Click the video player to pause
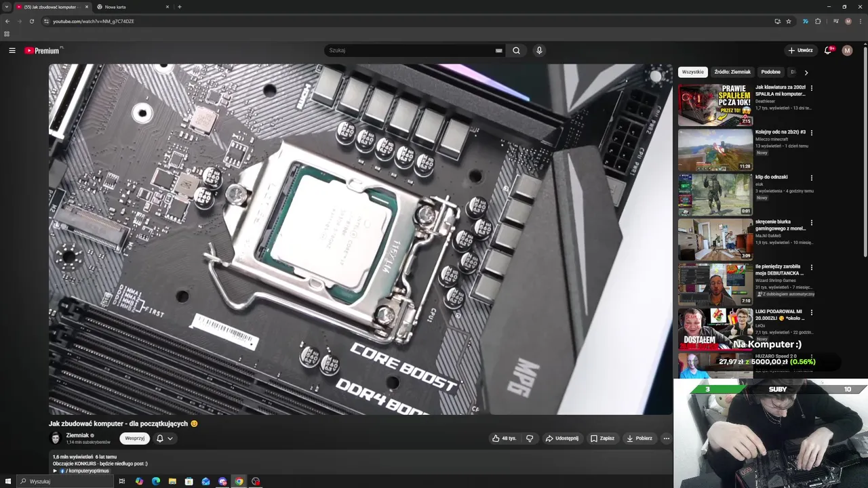This screenshot has width=868, height=488. coord(360,239)
